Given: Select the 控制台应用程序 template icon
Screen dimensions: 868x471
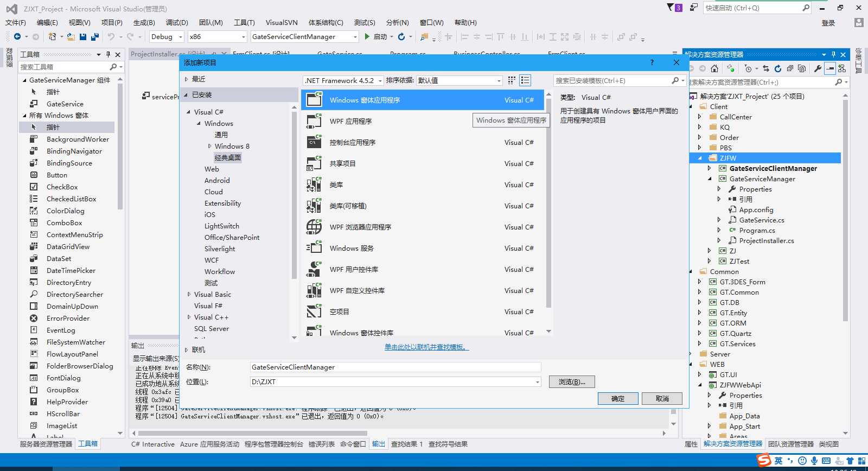Looking at the screenshot, I should pos(314,142).
